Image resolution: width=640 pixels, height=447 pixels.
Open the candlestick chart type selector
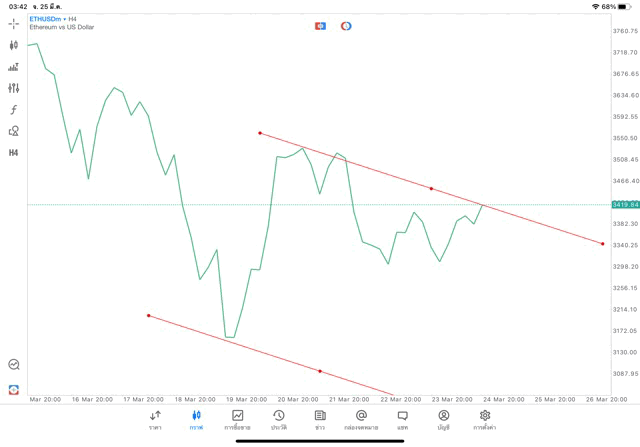coord(14,45)
